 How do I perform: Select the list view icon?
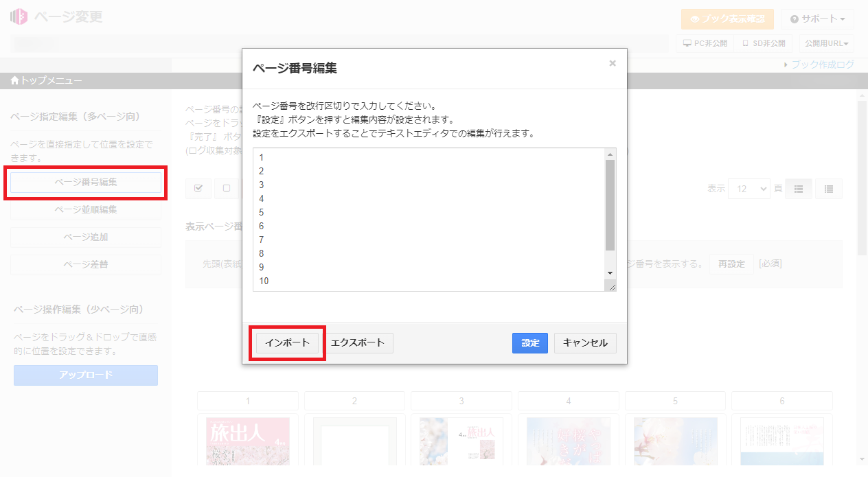pos(829,189)
